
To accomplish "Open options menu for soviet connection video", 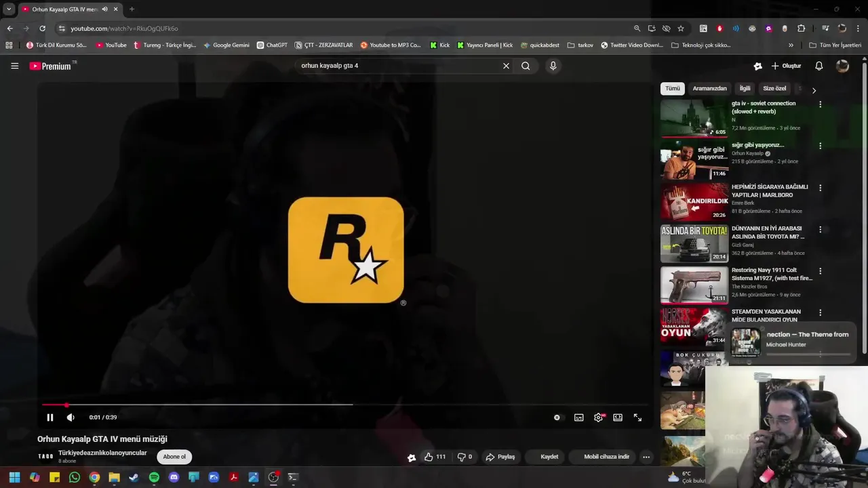I will [x=820, y=104].
